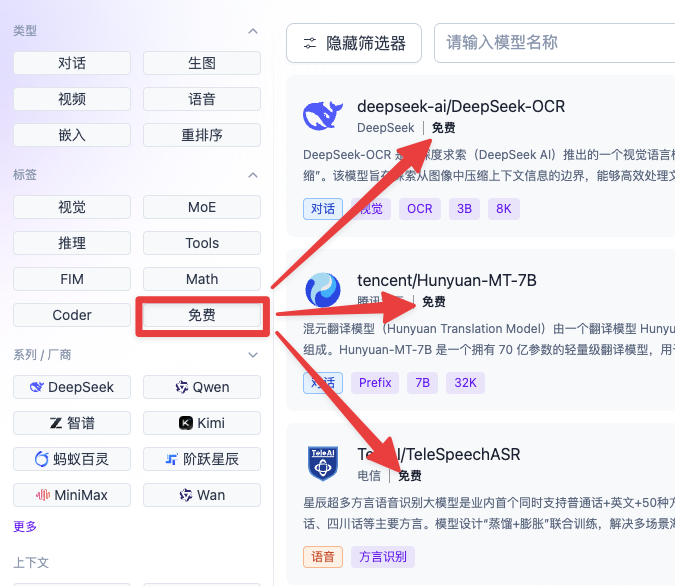Focus the 请输入模型名称 search field
The image size is (675, 586).
coord(554,43)
